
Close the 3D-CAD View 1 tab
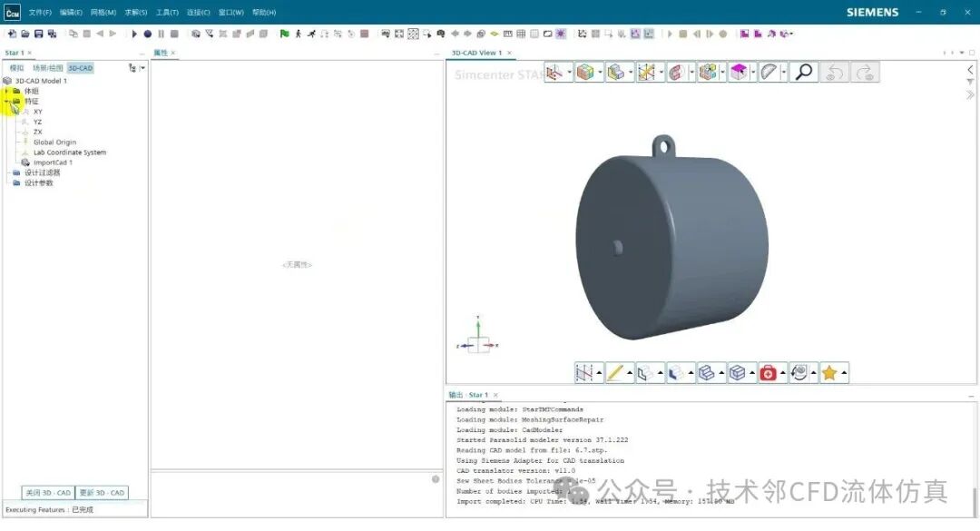point(509,54)
